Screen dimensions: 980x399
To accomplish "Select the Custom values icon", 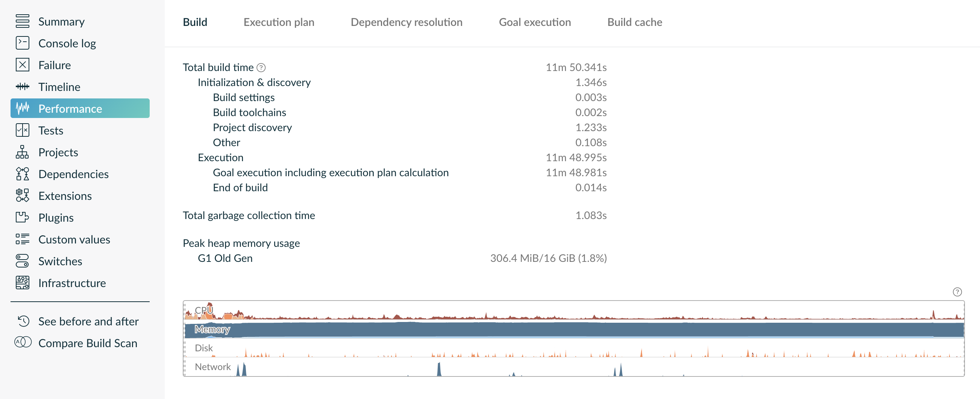I will (23, 239).
